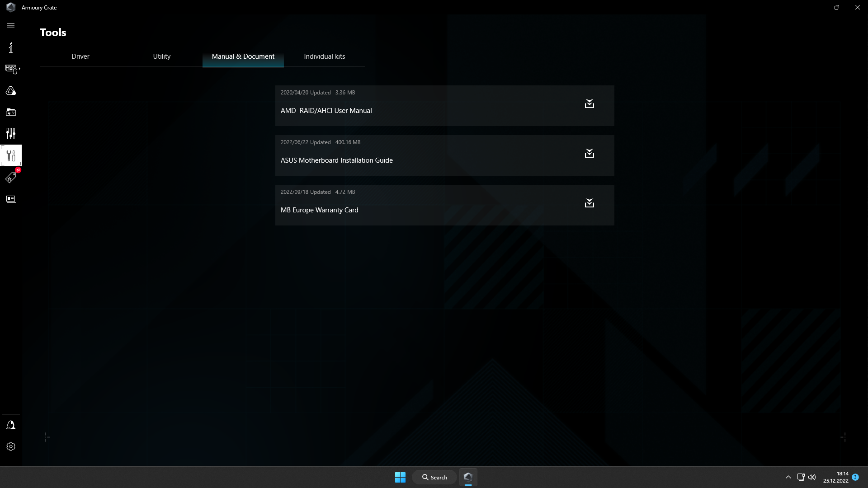Open user notifications at sidebar bottom

click(x=10, y=424)
